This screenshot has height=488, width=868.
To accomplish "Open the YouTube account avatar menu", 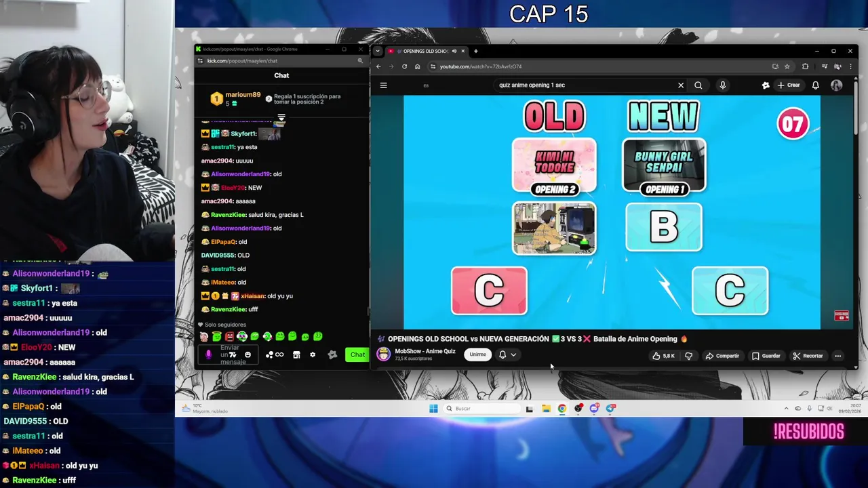I will pos(836,85).
